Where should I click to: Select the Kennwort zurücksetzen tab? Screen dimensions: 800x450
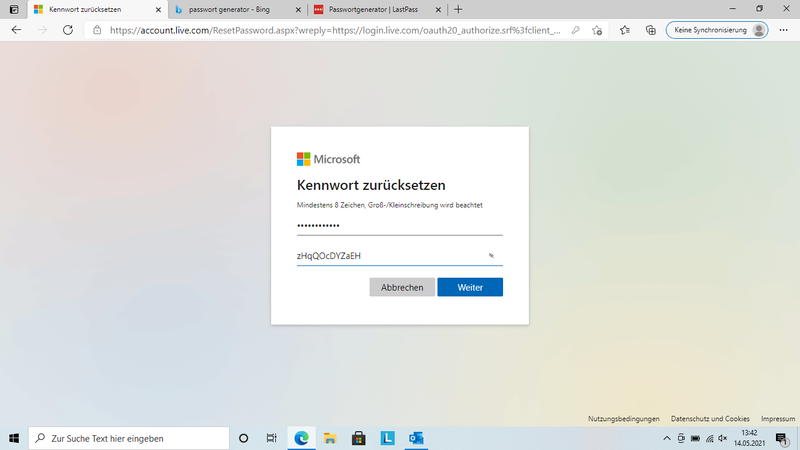(x=97, y=9)
